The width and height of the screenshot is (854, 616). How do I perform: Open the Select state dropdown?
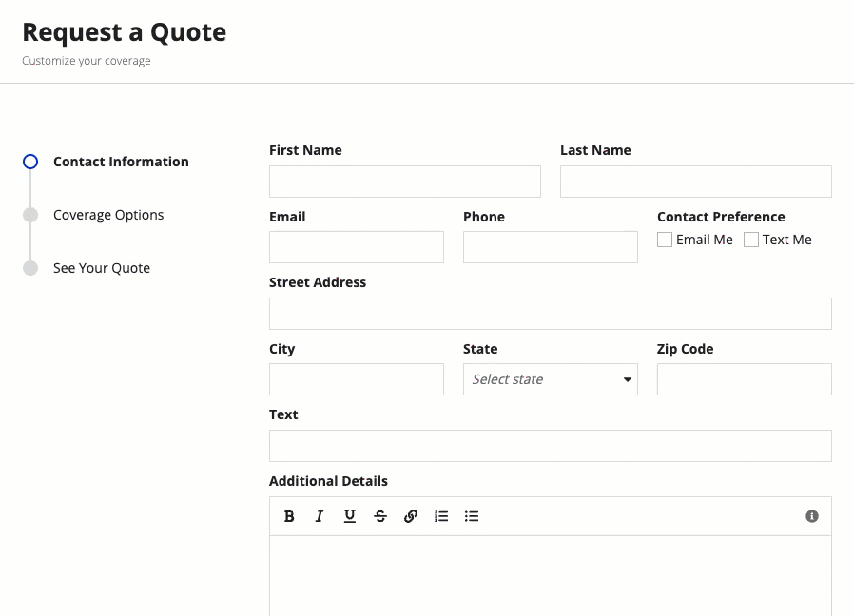[550, 379]
